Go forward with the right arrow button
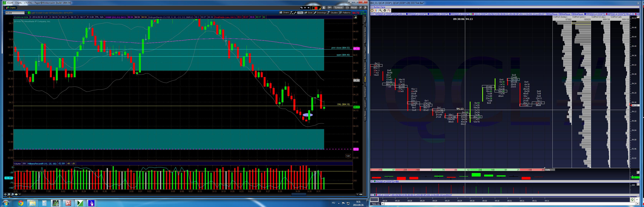 tap(309, 8)
